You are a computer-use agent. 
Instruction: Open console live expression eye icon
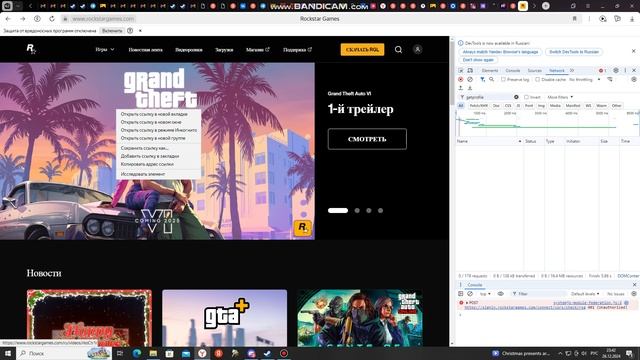coord(500,294)
